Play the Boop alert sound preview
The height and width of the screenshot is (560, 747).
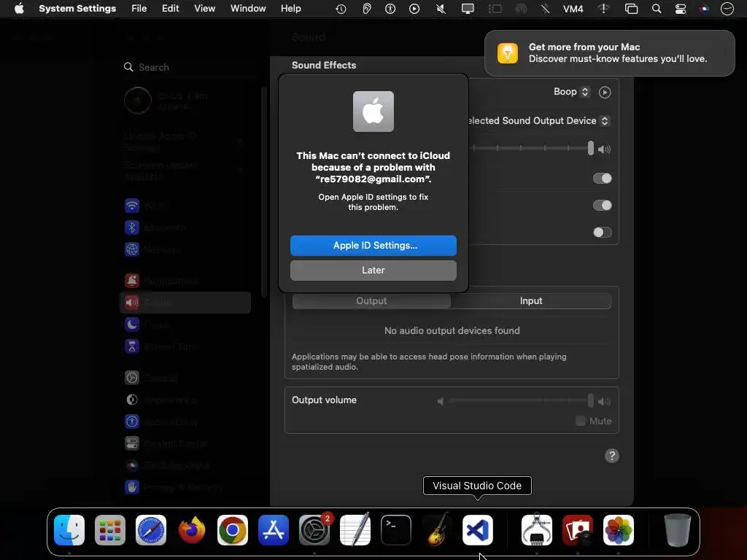(x=605, y=93)
